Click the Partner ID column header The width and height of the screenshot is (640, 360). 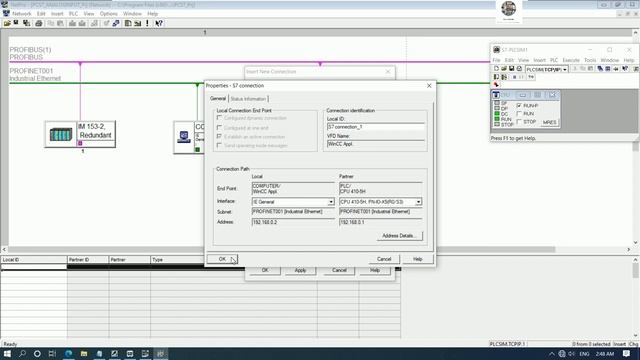(88, 260)
